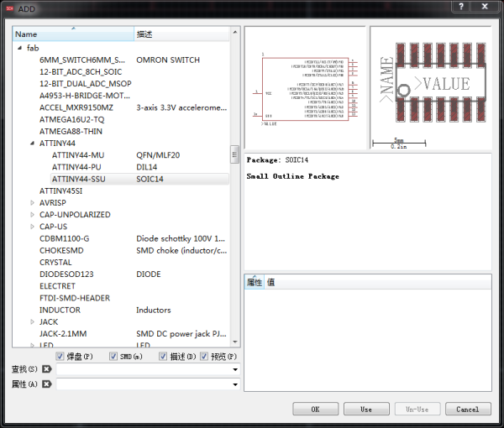The height and width of the screenshot is (428, 504).
Task: Close the ADD dialog window
Action: pos(485,6)
